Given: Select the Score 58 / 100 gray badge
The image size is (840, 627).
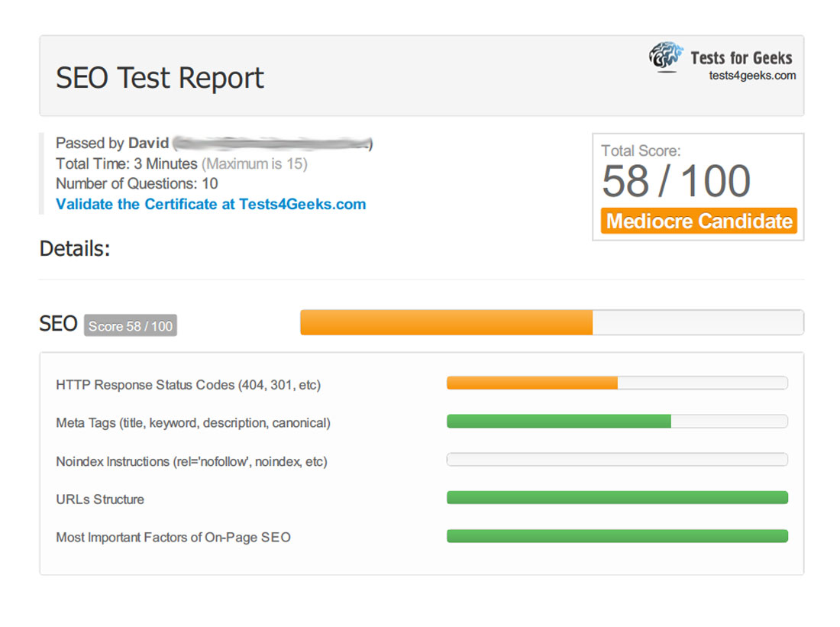Looking at the screenshot, I should (x=131, y=326).
